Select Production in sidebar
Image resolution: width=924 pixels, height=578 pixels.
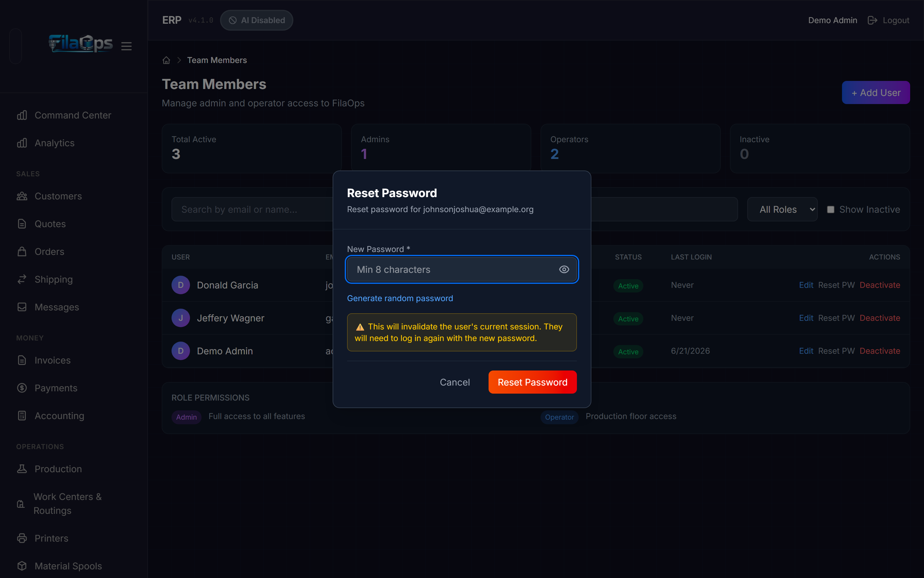[58, 469]
